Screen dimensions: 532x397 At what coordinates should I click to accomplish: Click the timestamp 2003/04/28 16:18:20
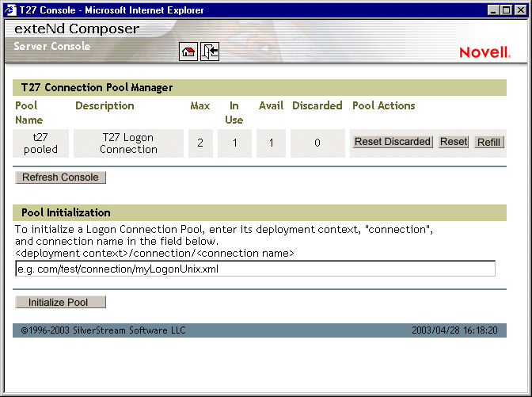(x=454, y=330)
